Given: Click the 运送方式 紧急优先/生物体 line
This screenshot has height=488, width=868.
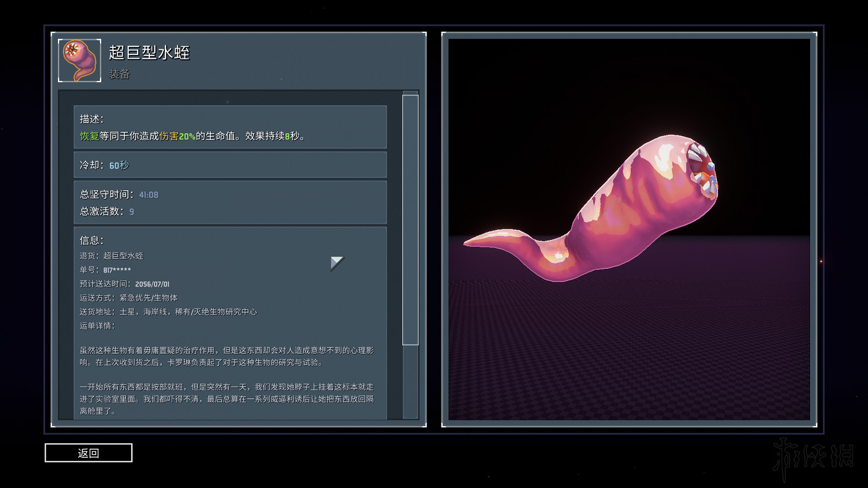Looking at the screenshot, I should click(128, 298).
